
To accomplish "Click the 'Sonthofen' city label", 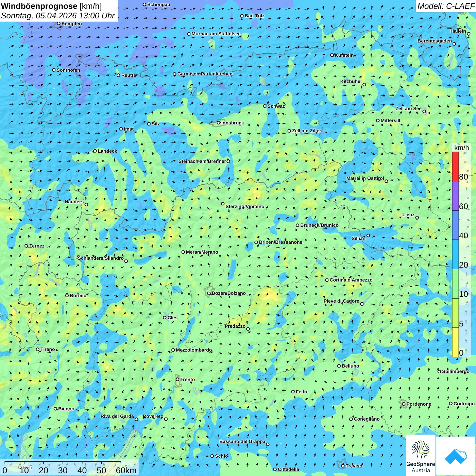I will (x=68, y=70).
